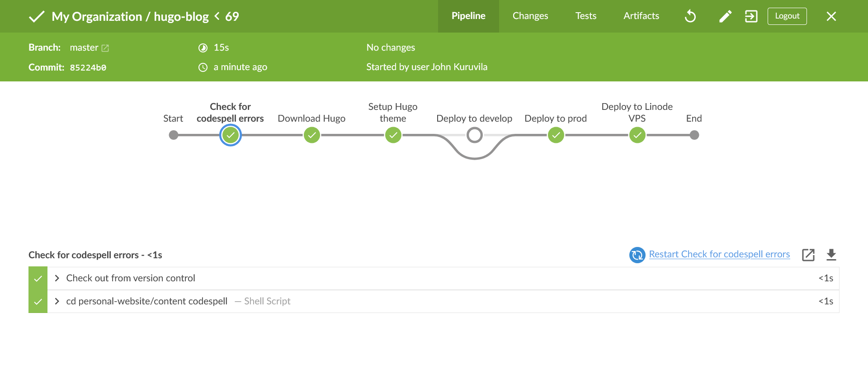Select the Check for codespell errors stage
The width and height of the screenshot is (868, 379).
231,135
